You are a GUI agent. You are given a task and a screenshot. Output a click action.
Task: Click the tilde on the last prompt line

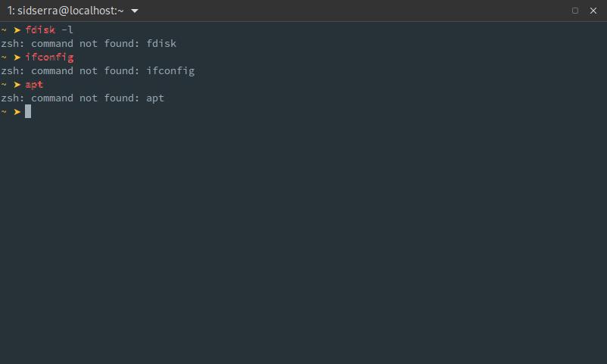click(x=4, y=112)
